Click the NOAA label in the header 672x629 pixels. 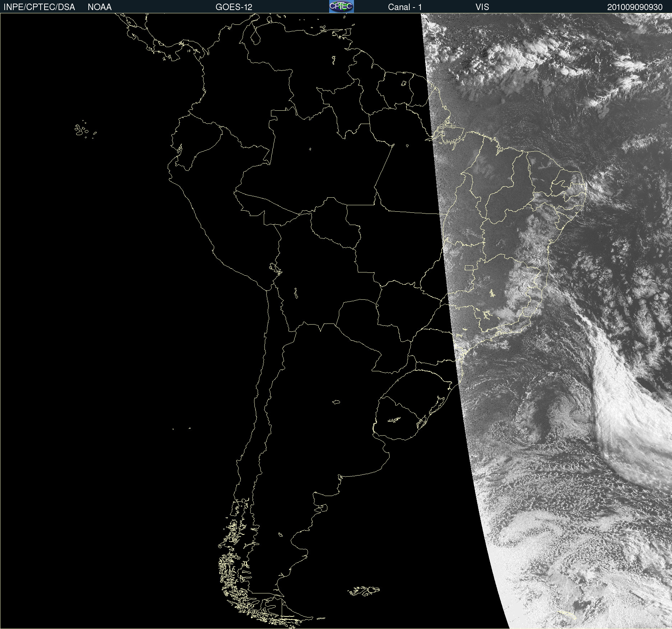(100, 7)
